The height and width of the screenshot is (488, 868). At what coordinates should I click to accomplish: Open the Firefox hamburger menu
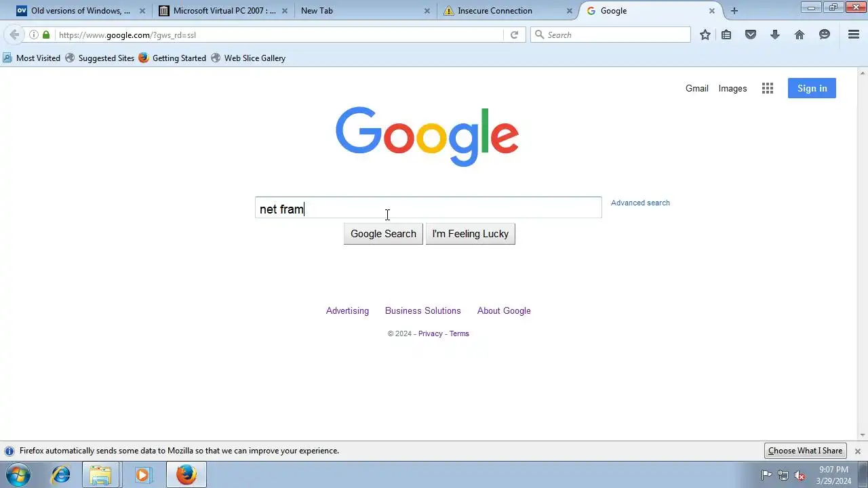click(x=854, y=35)
